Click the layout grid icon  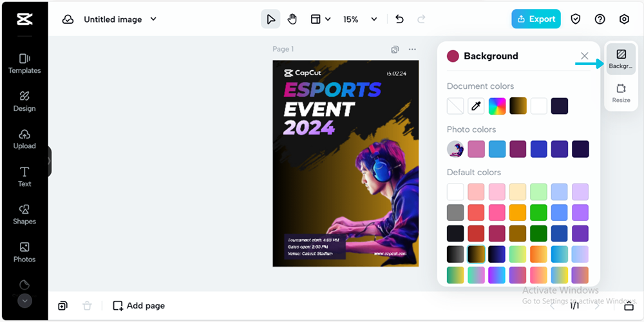[x=316, y=19]
